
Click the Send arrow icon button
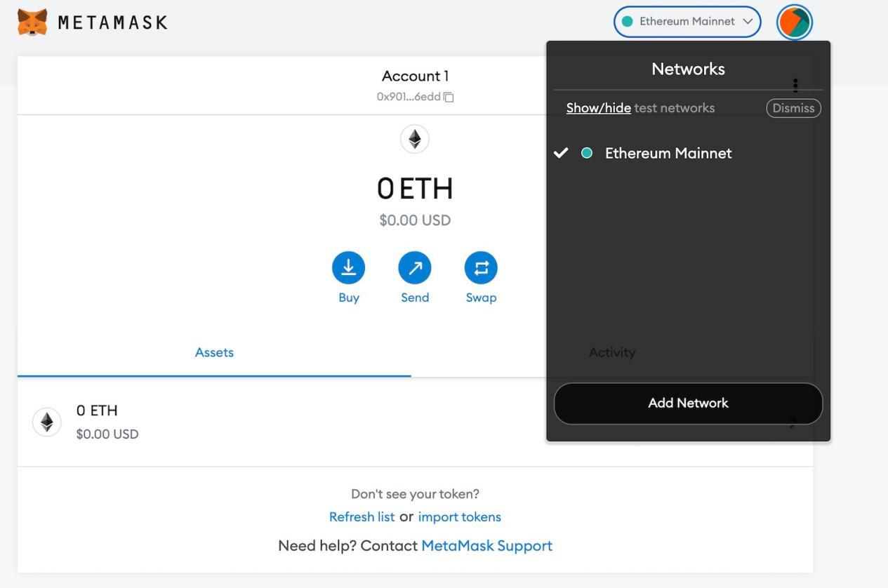tap(415, 268)
